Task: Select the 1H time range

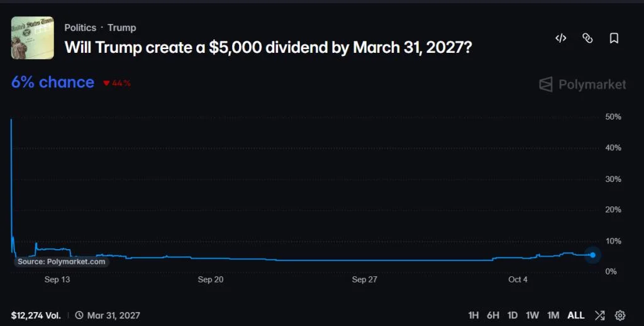Action: 474,315
